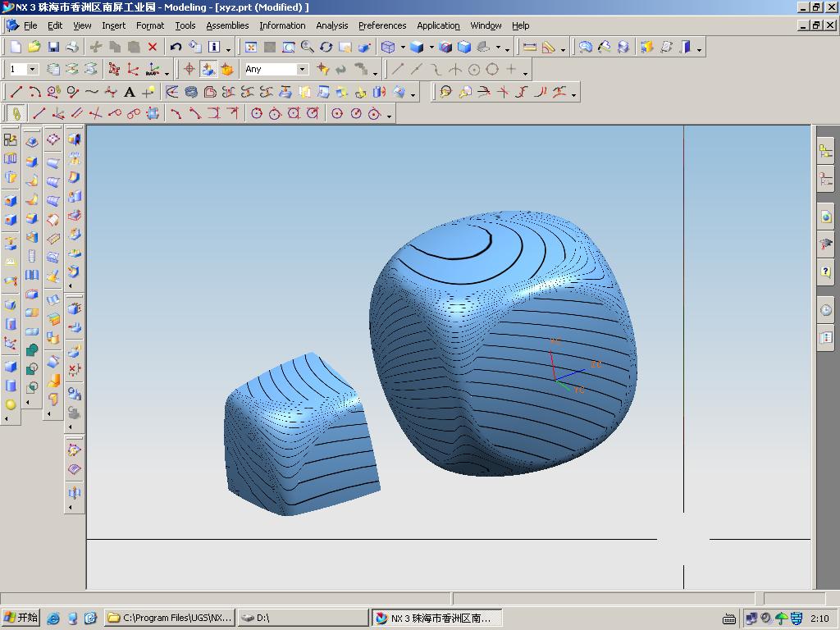Expand the shaded display style dropdown arrow
The image size is (840, 630).
[431, 48]
